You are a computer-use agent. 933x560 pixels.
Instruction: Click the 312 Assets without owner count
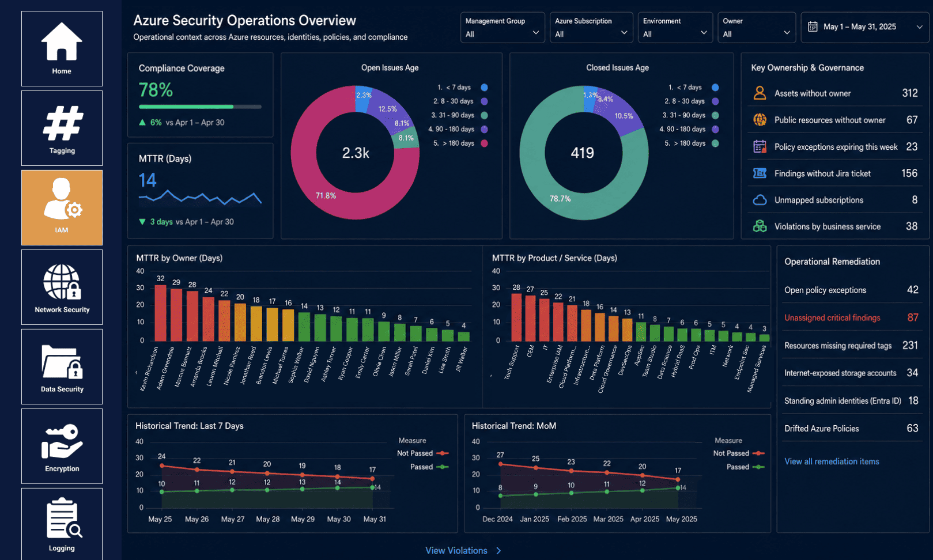[x=910, y=93]
